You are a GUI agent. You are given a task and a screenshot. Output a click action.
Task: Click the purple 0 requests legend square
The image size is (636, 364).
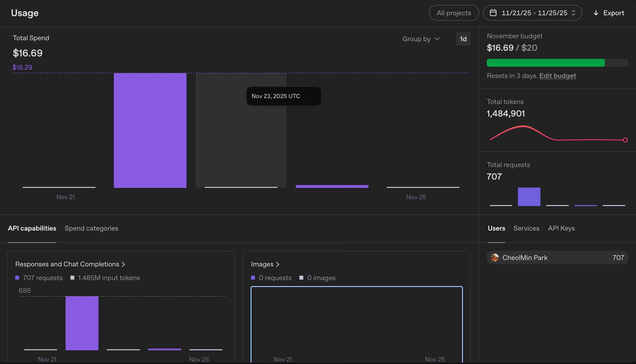coord(253,278)
